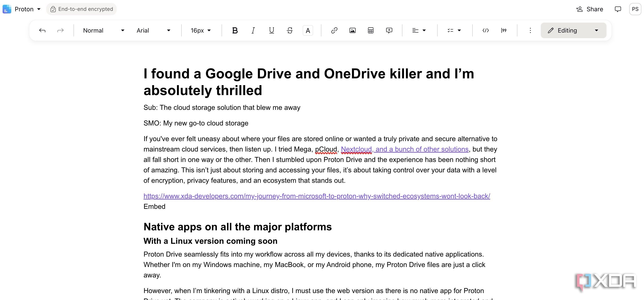Undo the last edit
Image resolution: width=644 pixels, height=300 pixels.
click(42, 31)
